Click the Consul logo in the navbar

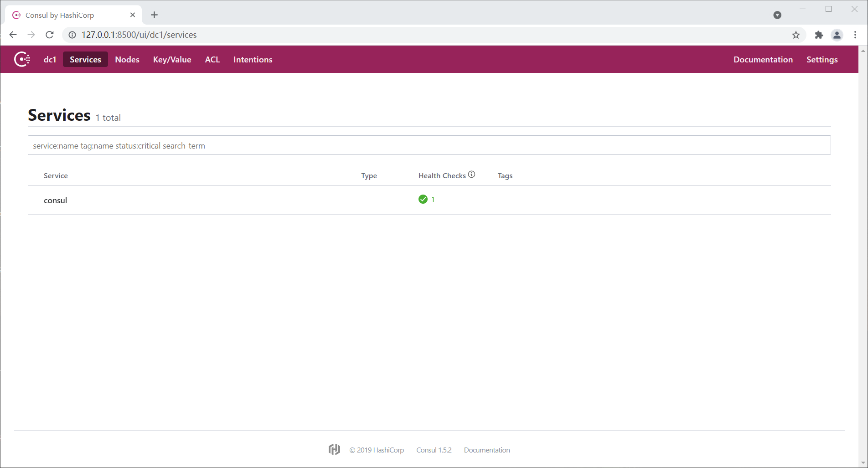(x=22, y=59)
